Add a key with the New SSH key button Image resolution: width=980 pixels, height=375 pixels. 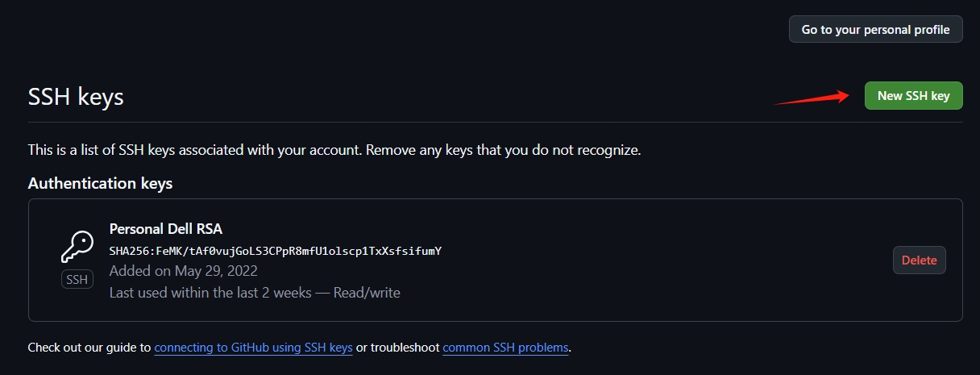point(913,96)
